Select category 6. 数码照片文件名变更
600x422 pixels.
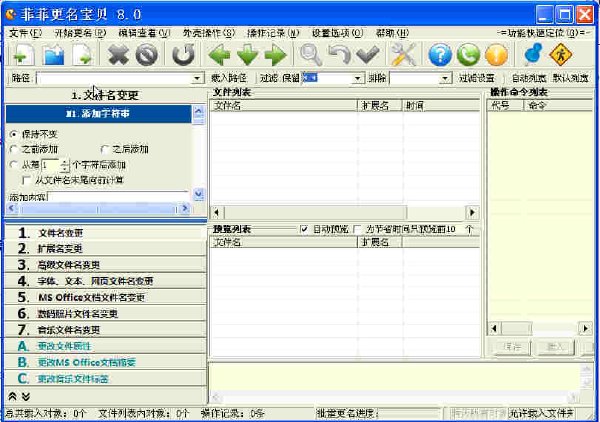(x=105, y=314)
